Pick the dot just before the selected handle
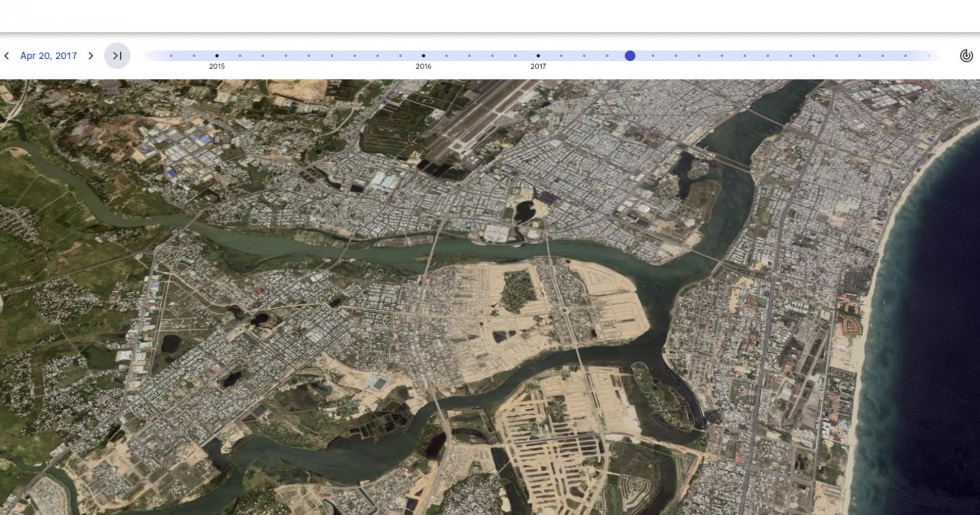The image size is (980, 515). [607, 56]
